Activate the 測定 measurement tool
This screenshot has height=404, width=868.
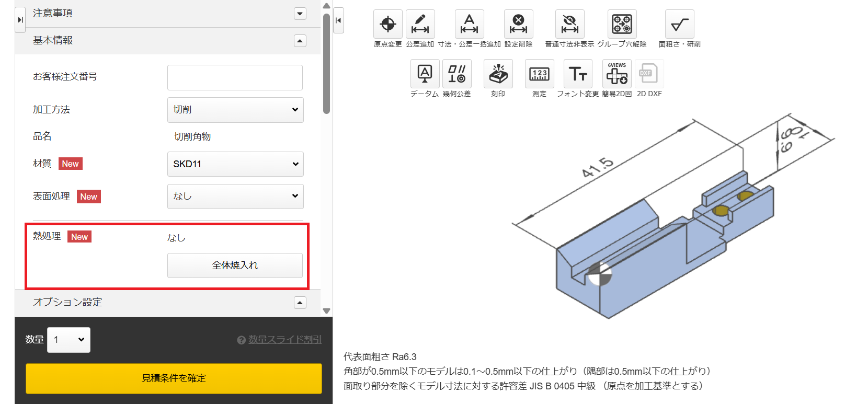[x=539, y=74]
